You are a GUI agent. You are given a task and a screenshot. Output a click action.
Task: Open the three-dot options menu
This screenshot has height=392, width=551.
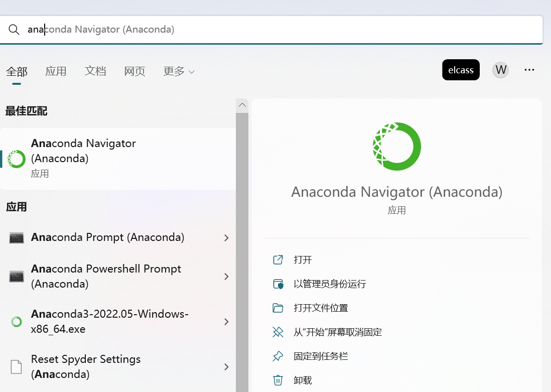(529, 70)
